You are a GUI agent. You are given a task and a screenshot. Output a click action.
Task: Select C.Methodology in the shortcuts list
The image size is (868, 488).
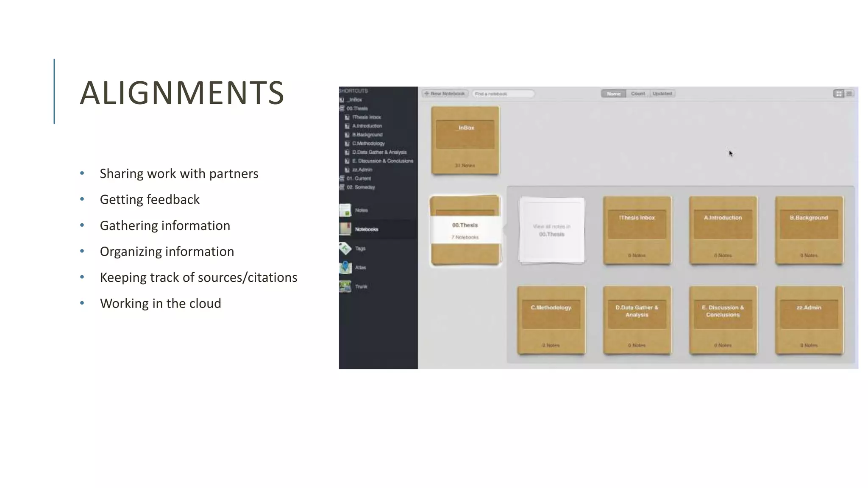pos(368,144)
